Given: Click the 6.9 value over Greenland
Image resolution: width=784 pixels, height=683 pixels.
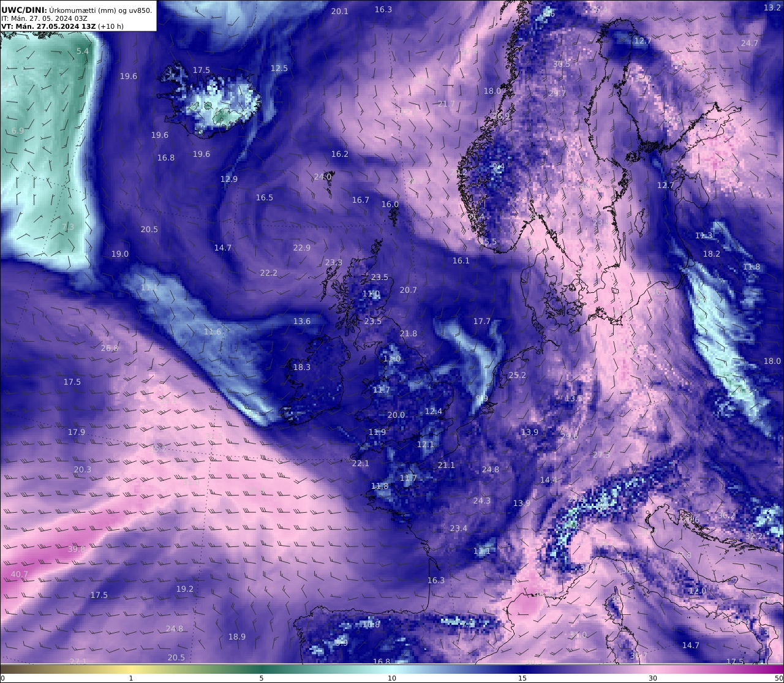Looking at the screenshot, I should 18,131.
